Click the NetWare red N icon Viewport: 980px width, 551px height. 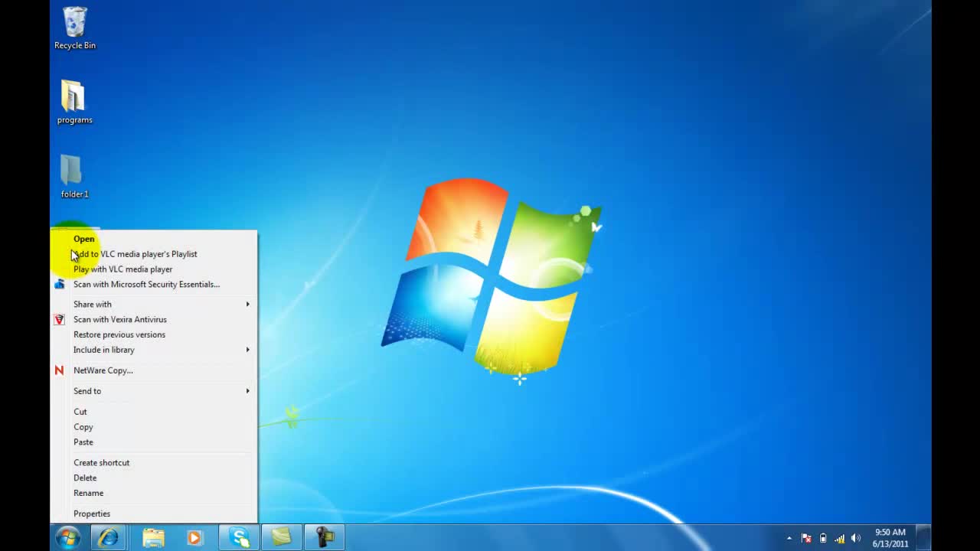60,370
